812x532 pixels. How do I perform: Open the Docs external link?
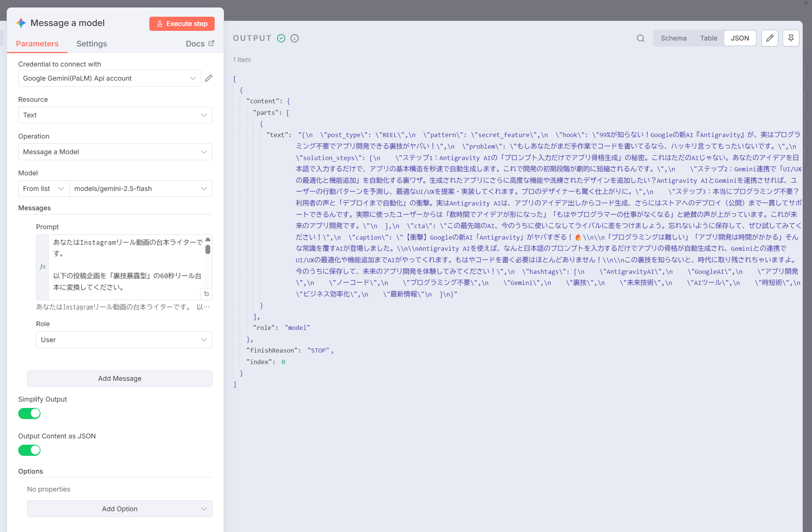pyautogui.click(x=200, y=44)
